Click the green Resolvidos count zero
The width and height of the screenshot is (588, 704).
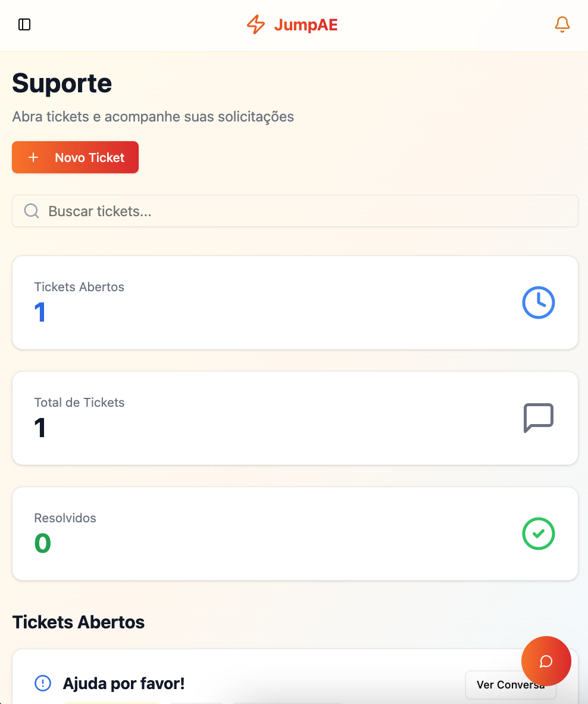click(x=42, y=543)
